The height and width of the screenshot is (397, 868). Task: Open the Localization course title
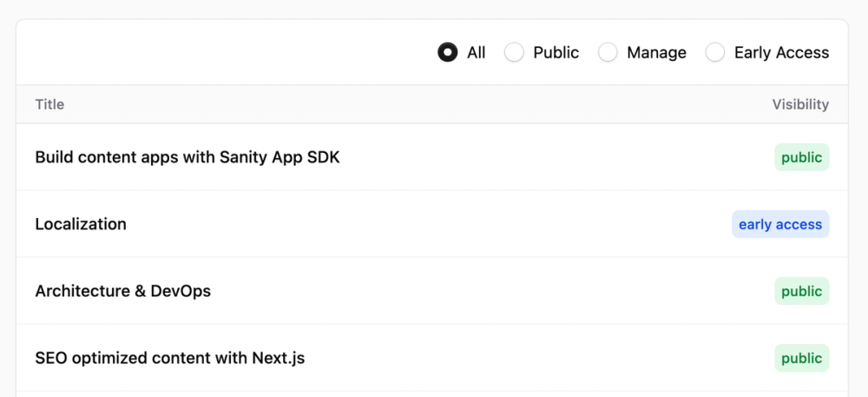click(x=81, y=224)
